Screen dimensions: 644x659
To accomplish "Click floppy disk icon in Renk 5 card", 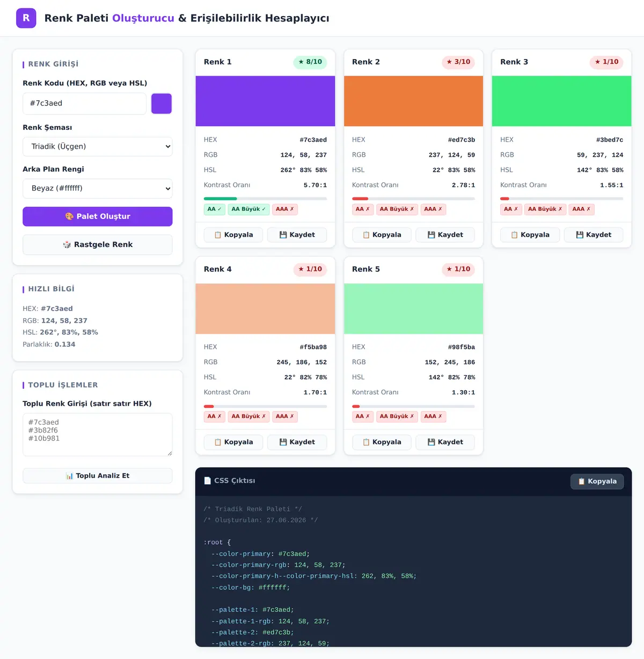I will (x=431, y=442).
